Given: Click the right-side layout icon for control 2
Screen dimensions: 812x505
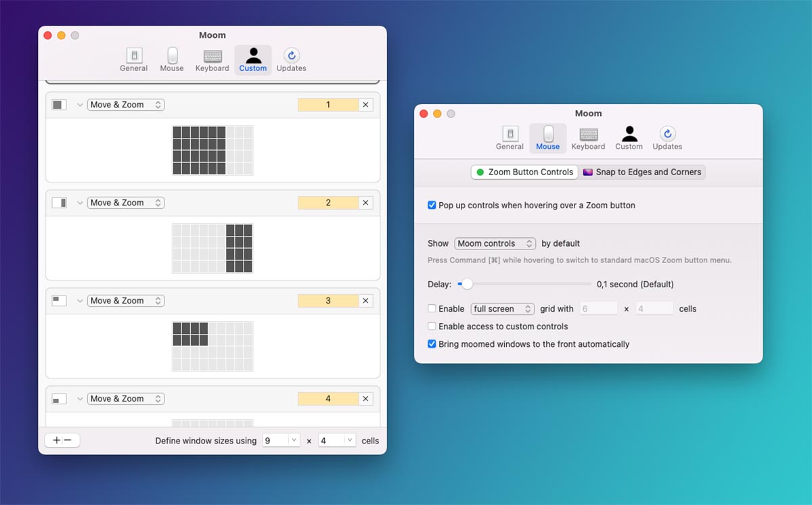Looking at the screenshot, I should pos(60,203).
